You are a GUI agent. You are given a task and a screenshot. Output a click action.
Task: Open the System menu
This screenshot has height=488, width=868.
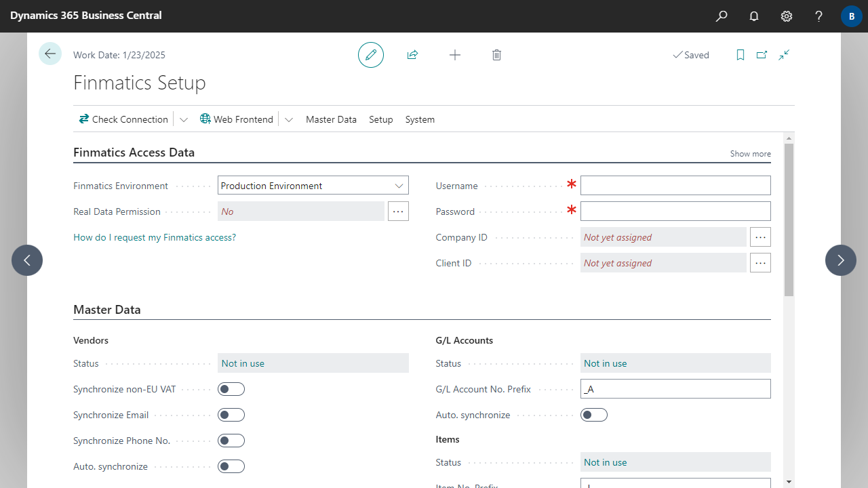click(420, 119)
